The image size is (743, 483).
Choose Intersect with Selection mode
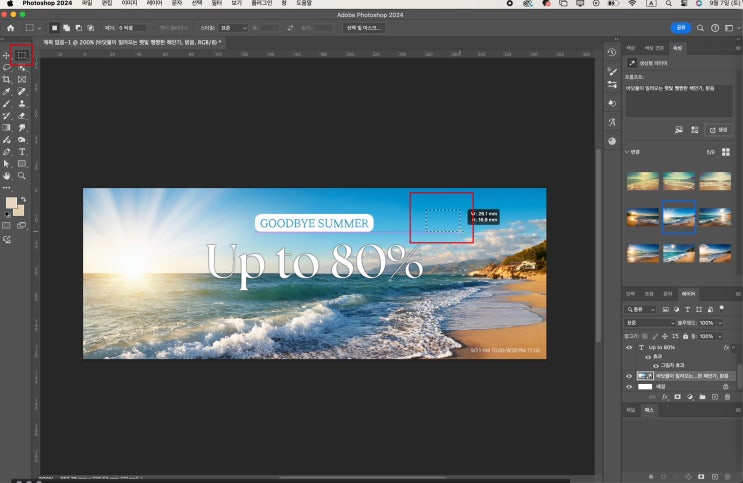click(91, 28)
